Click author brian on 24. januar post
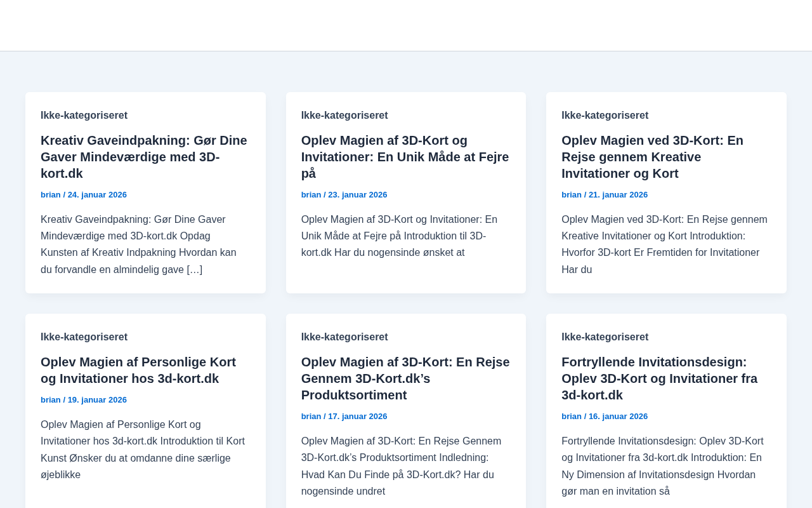The image size is (812, 508). point(51,195)
